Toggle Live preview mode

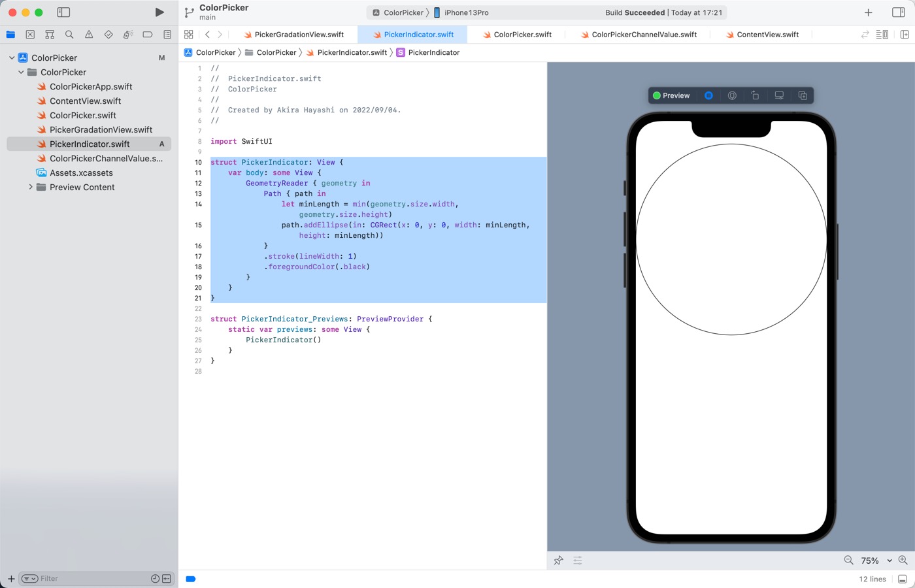(708, 95)
